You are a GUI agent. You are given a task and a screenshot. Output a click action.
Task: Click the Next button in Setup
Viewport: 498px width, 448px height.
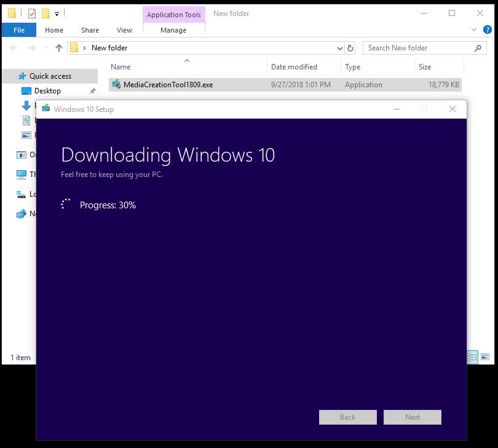click(412, 417)
